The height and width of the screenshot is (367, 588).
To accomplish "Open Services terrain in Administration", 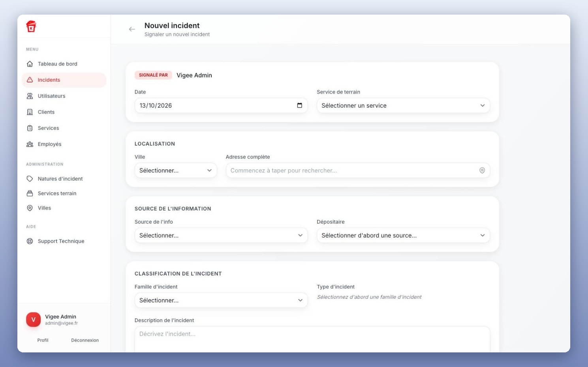I will coord(64,193).
